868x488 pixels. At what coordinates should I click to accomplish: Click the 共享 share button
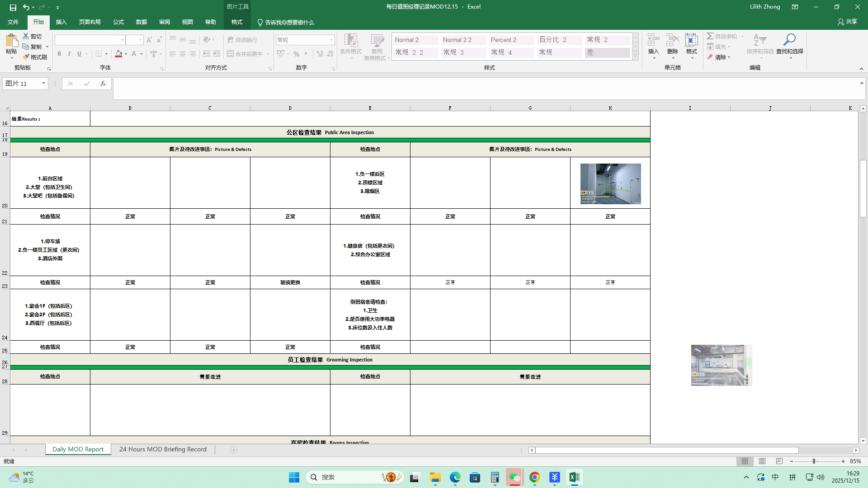[x=847, y=22]
